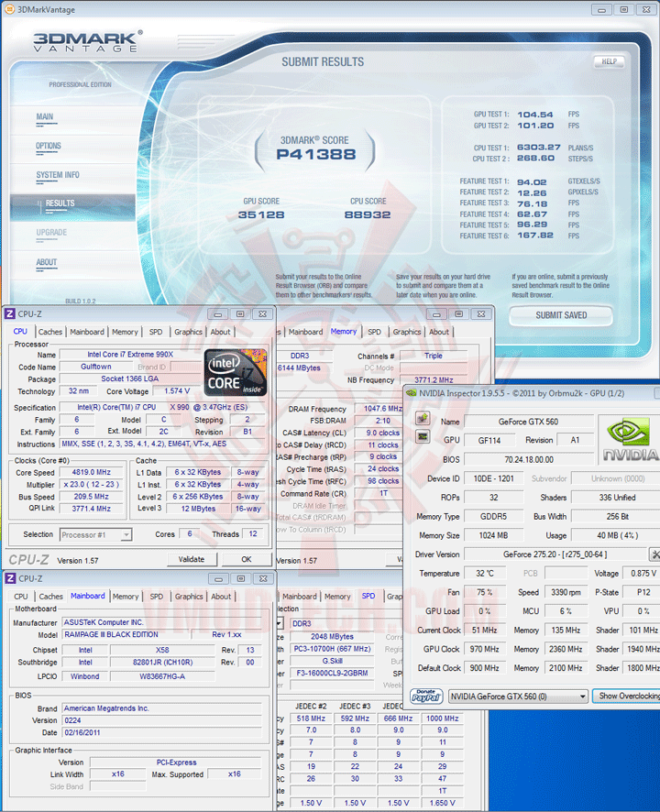Open the SPD slot selection dropdown arrow
Screen dimensions: 660x812
click(280, 623)
